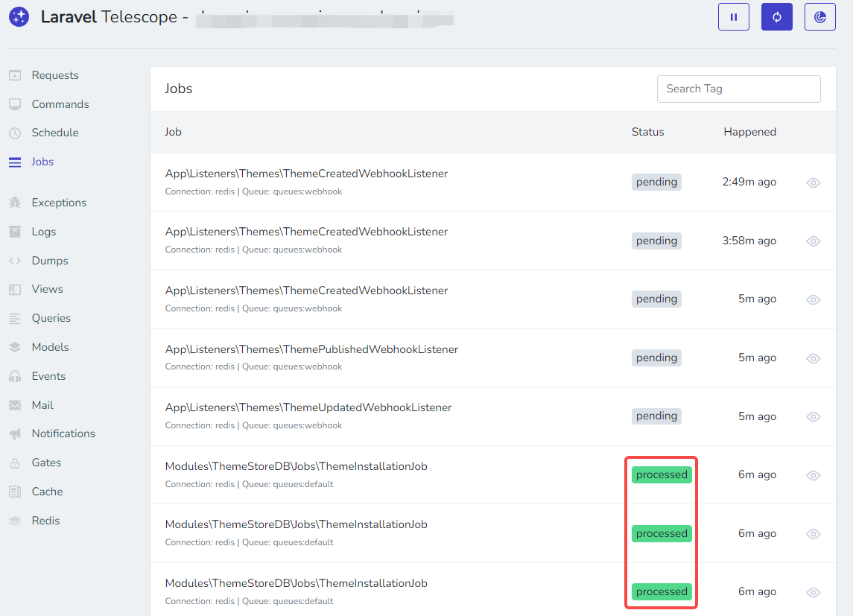Click the Mail envelope icon
The image size is (853, 616).
(x=15, y=405)
